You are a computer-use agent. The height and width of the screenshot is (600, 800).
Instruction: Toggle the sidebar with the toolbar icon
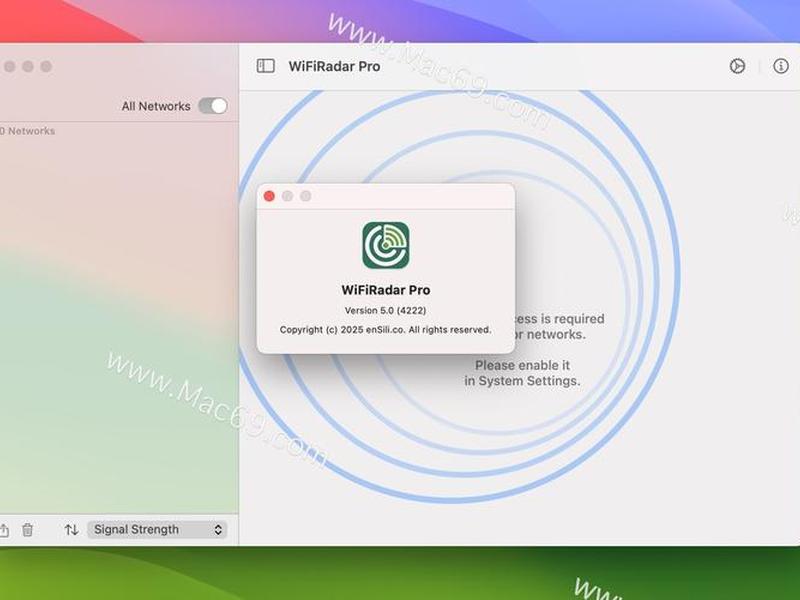pos(265,66)
